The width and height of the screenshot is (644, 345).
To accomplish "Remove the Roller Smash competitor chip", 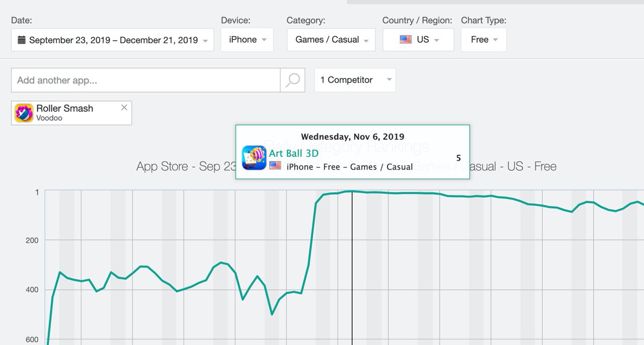I will 124,107.
